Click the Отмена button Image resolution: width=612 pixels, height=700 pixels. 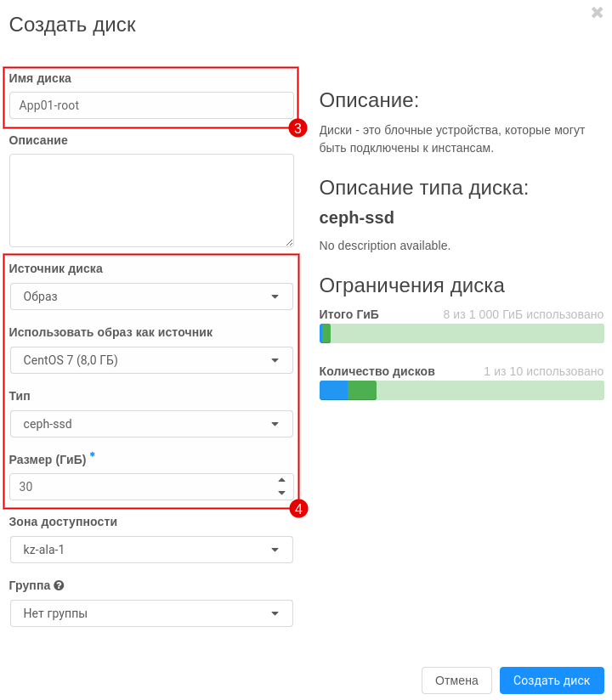[456, 680]
